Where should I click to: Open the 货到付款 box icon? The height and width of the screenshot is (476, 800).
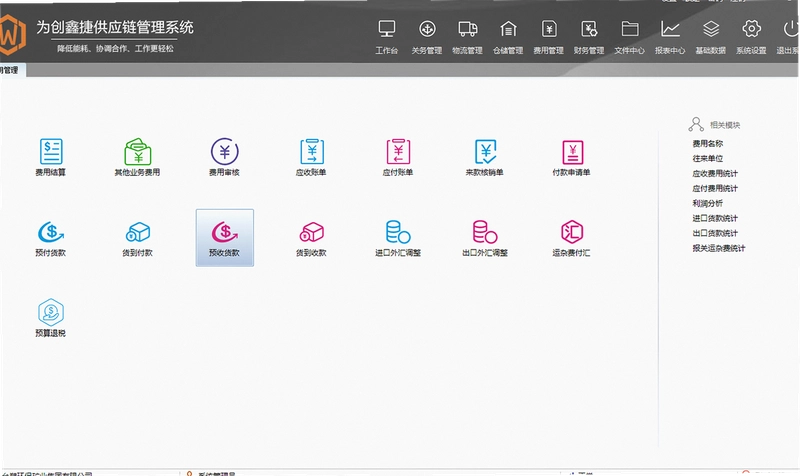[x=137, y=232]
